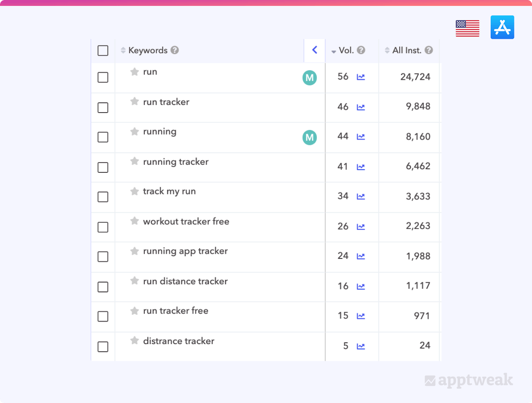This screenshot has width=532, height=403.
Task: Star the 'run tracker' keyword
Action: 135,102
